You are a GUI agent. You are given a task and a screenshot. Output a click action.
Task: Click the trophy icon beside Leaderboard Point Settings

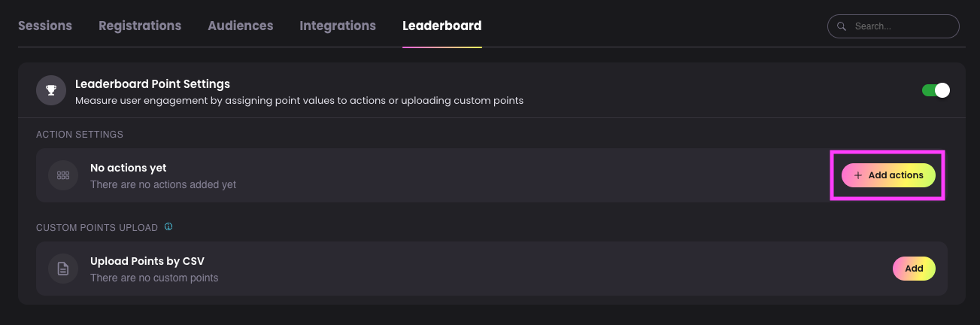(51, 91)
